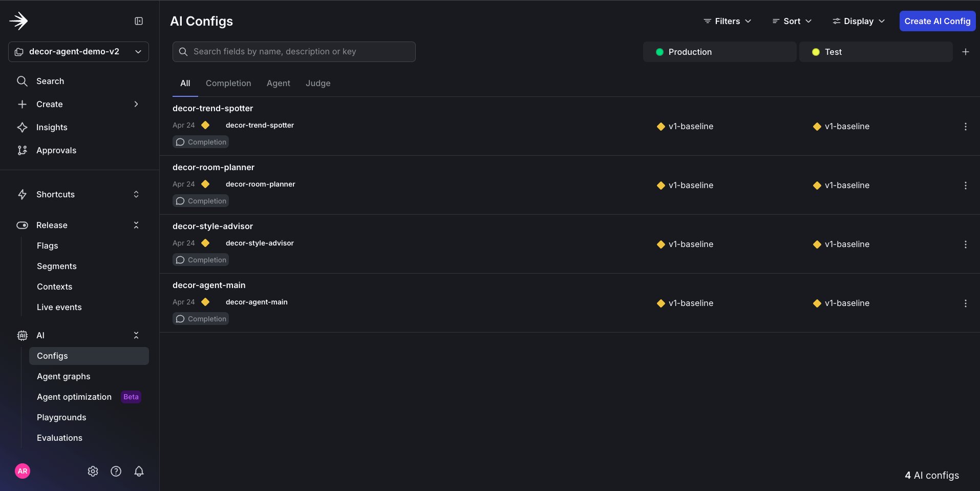
Task: Open the AR user avatar
Action: [23, 471]
